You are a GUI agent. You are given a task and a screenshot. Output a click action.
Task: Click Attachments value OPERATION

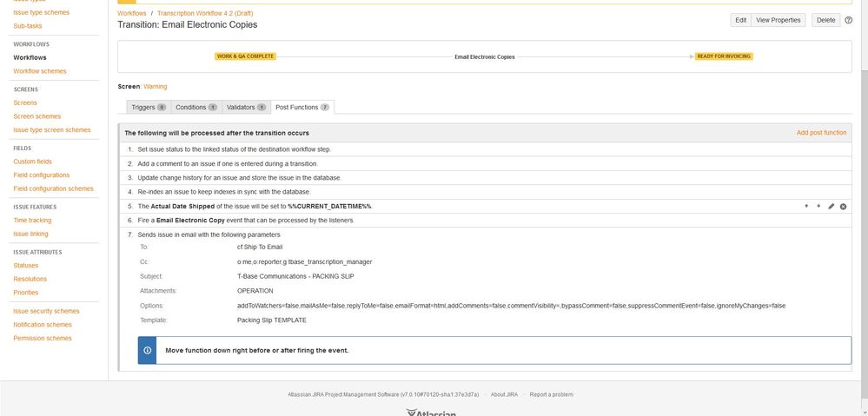point(255,291)
